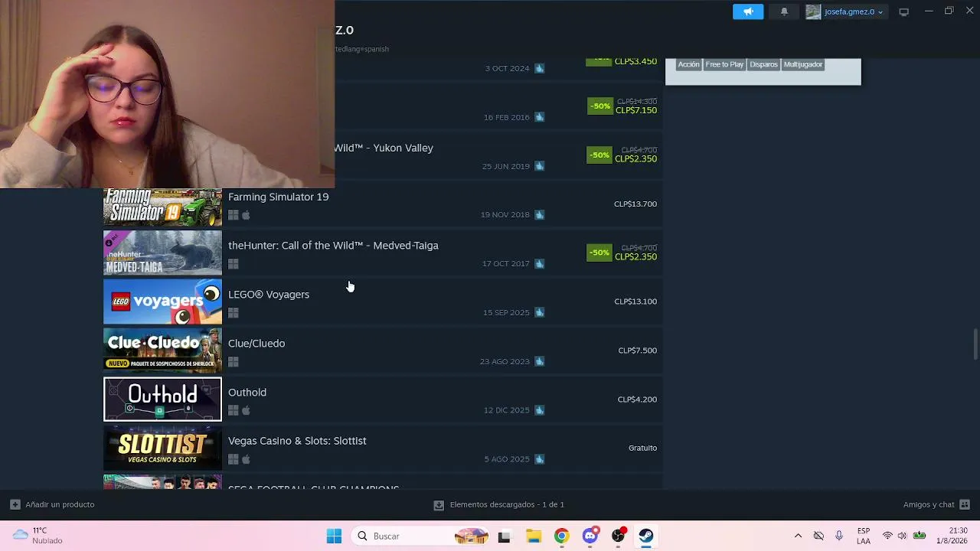Open the LEGO Voyagers thumbnail
The width and height of the screenshot is (980, 551).
click(x=162, y=302)
